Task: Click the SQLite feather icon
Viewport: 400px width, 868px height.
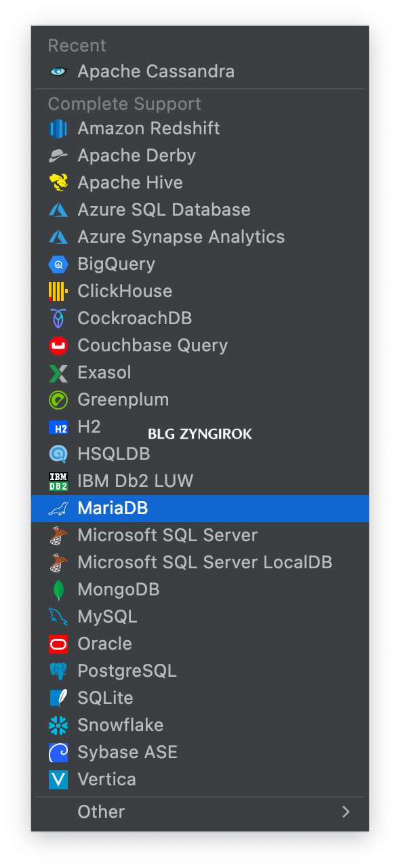Action: [58, 698]
